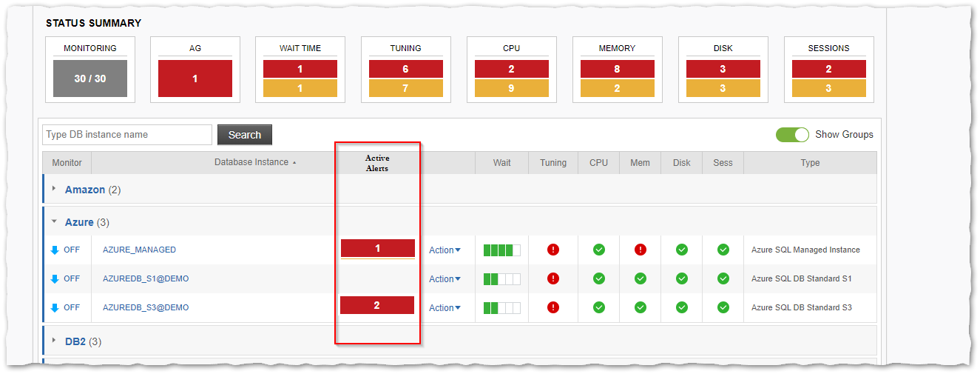
Task: Click the AZUREDB_S1@DEMO Mem green check icon
Action: (x=641, y=278)
